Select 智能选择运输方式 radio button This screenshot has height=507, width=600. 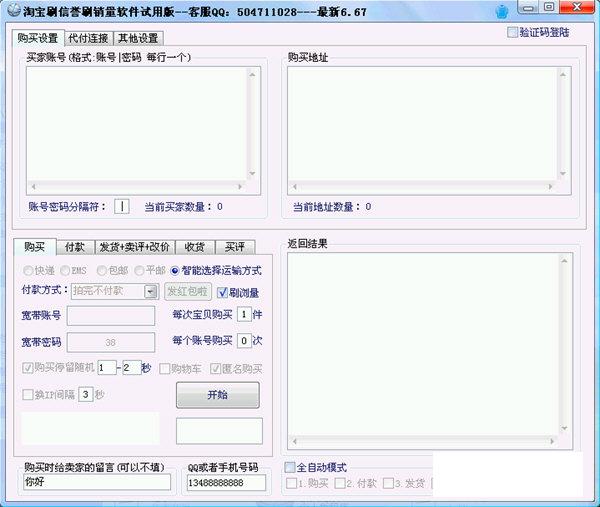tap(174, 271)
